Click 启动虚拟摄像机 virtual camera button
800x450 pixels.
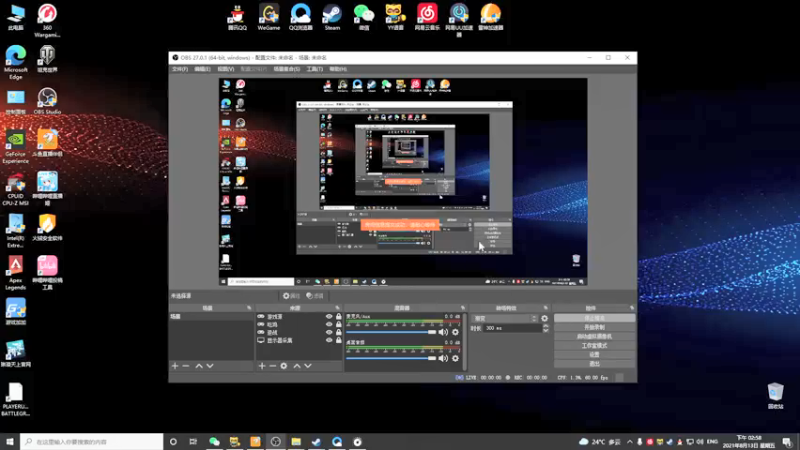(594, 336)
